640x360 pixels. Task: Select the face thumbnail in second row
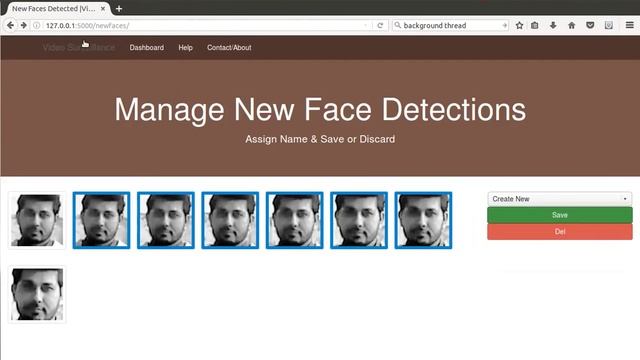point(37,294)
